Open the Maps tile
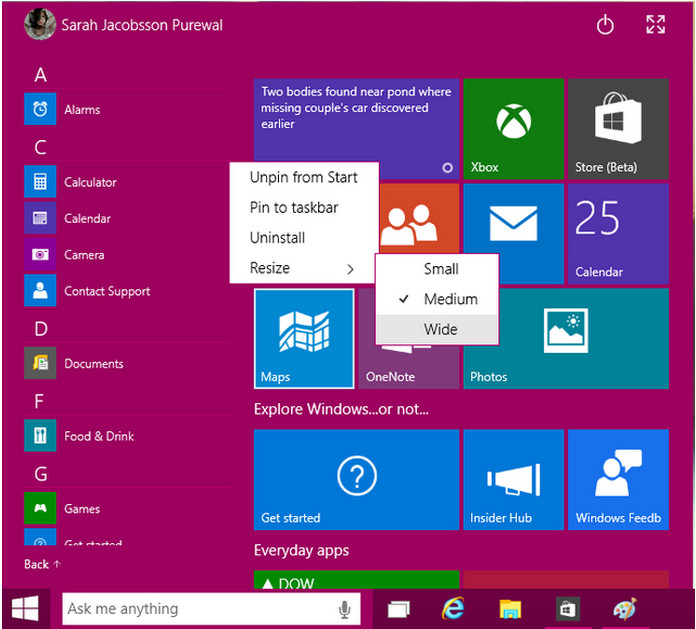This screenshot has height=629, width=696. [x=304, y=339]
